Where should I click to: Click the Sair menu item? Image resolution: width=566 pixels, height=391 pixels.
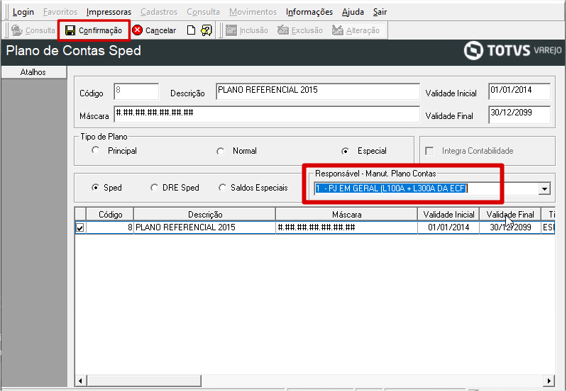pos(380,12)
